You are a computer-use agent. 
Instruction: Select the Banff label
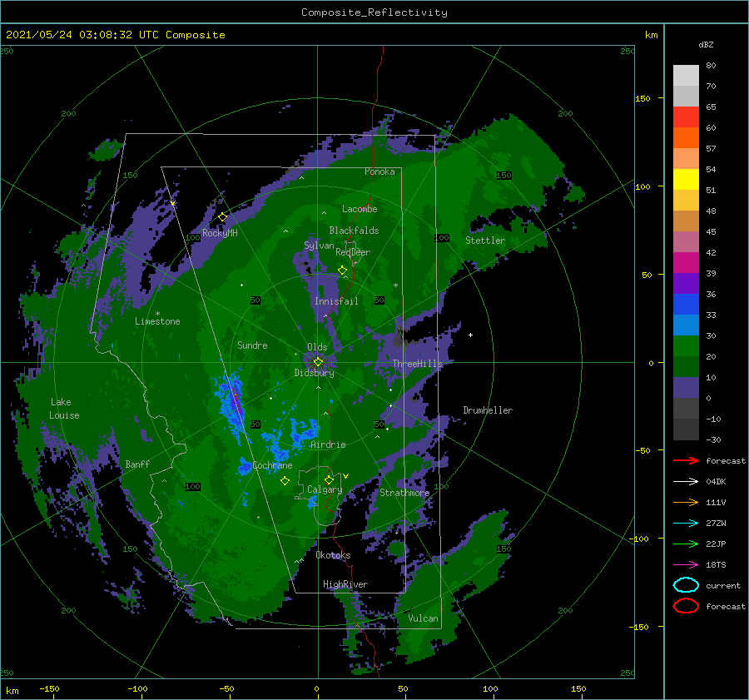(137, 464)
